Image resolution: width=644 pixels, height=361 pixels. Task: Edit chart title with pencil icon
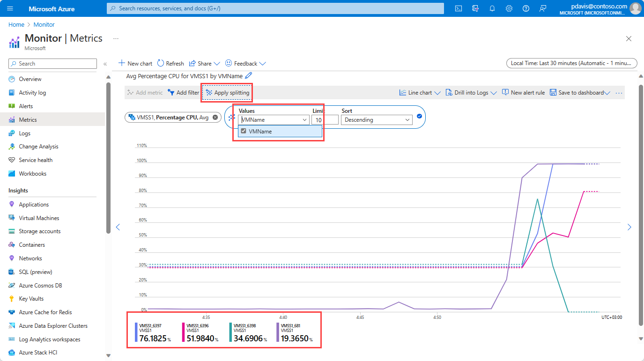(249, 76)
